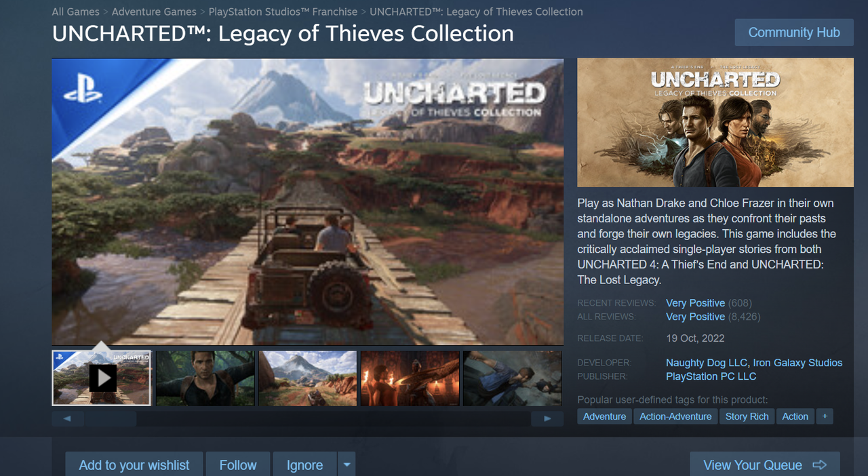Viewport: 868px width, 476px height.
Task: Click the left arrow of thumbnail scroller
Action: (67, 419)
